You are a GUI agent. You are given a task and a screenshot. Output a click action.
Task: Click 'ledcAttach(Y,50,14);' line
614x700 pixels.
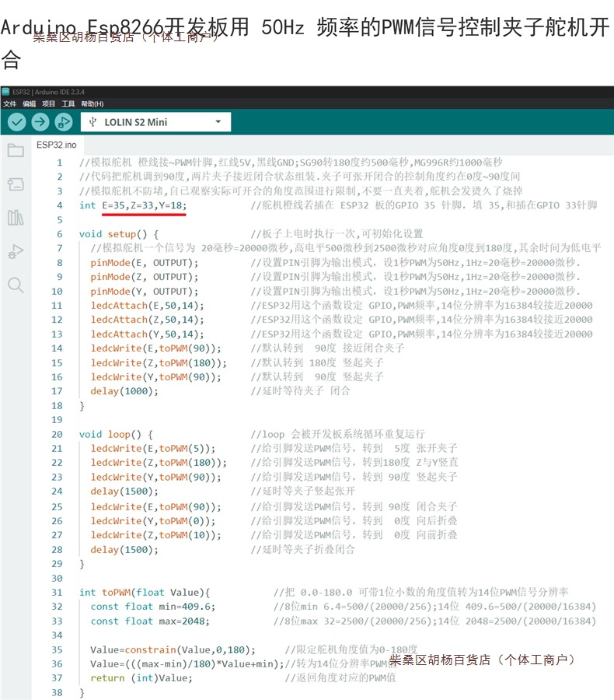(x=147, y=334)
